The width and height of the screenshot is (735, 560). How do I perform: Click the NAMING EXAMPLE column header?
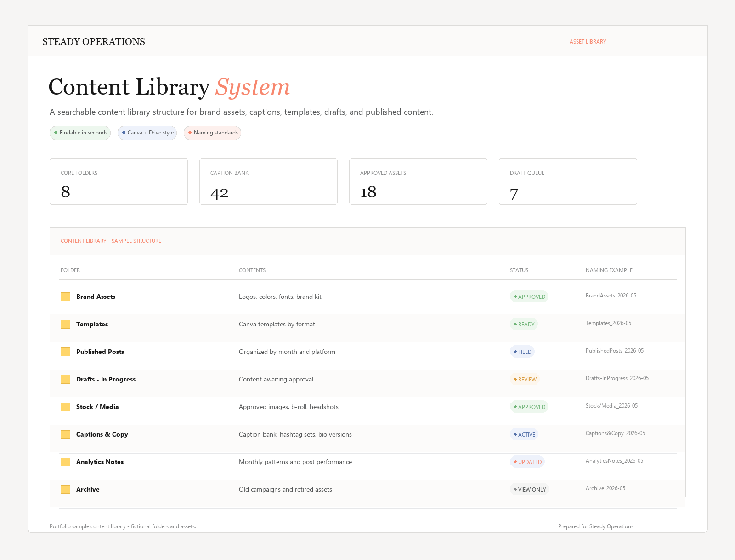[x=609, y=270]
